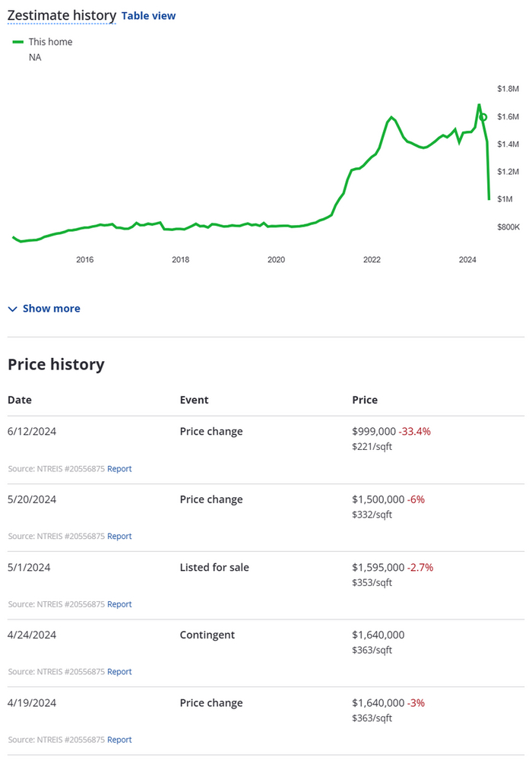
Task: Select the $1,500,000 price value
Action: pyautogui.click(x=378, y=499)
